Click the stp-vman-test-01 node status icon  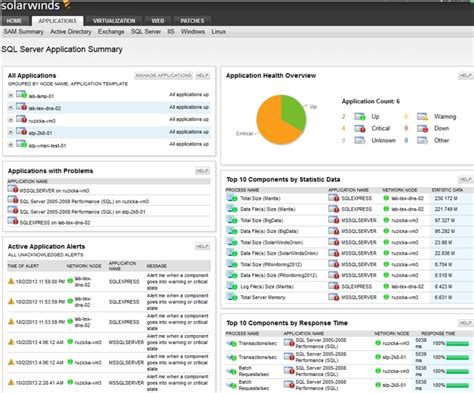(x=21, y=144)
